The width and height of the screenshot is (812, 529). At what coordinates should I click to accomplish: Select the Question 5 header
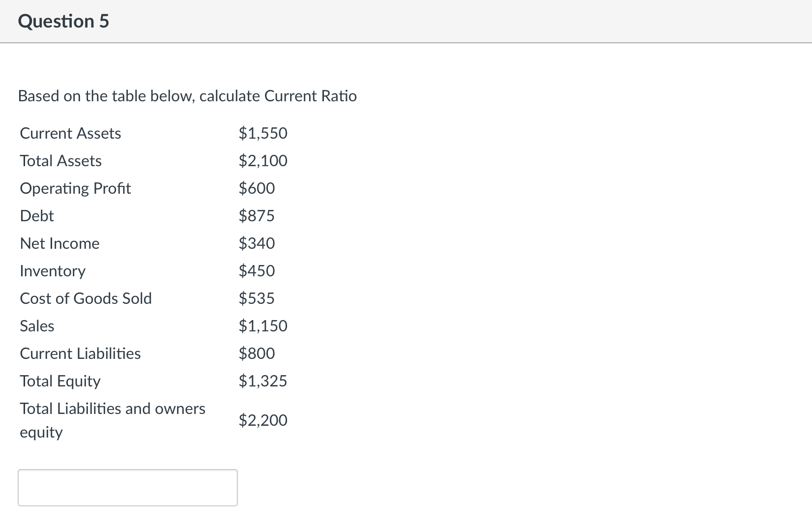click(x=63, y=21)
